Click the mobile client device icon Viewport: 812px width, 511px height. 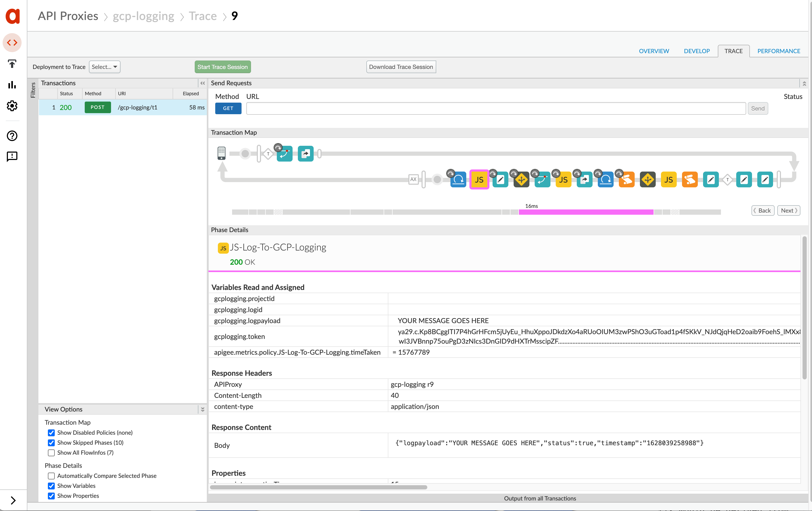coord(221,153)
